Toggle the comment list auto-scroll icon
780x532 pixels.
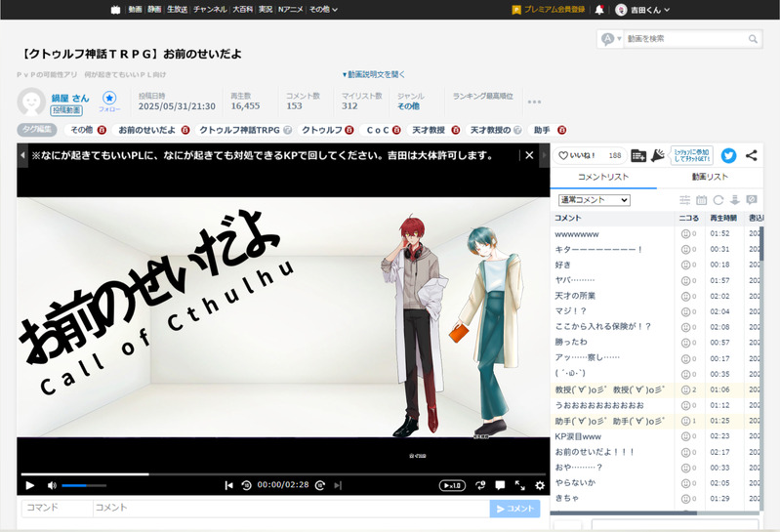(x=735, y=200)
